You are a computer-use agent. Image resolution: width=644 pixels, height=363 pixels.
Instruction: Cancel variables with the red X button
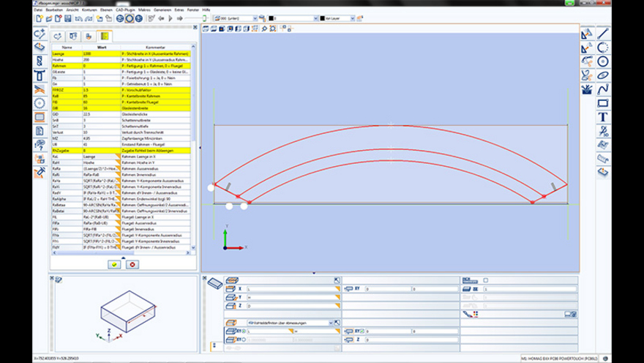click(x=132, y=265)
